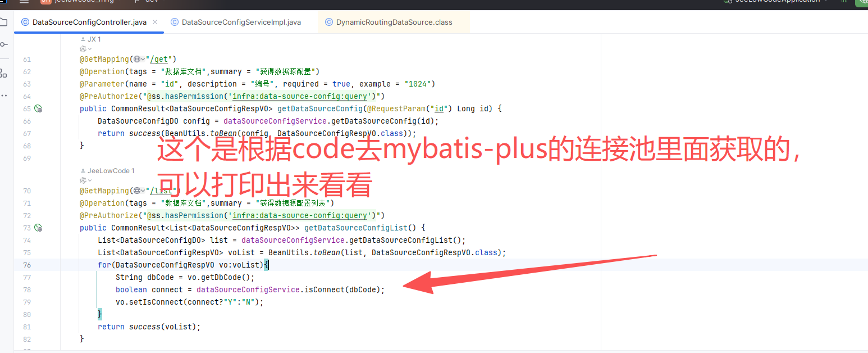The height and width of the screenshot is (353, 868).
Task: Click the gutter endpoint icon on line 65
Action: tap(38, 108)
